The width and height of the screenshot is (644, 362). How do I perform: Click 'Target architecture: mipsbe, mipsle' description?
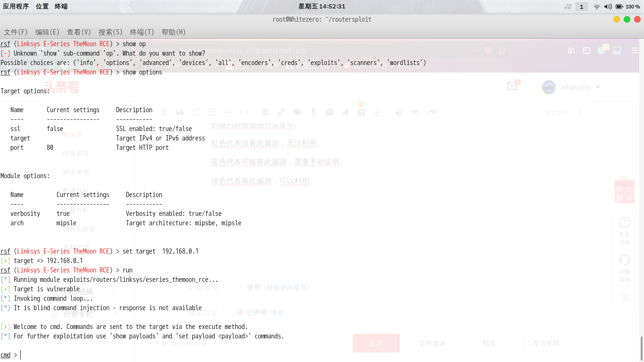(x=184, y=223)
